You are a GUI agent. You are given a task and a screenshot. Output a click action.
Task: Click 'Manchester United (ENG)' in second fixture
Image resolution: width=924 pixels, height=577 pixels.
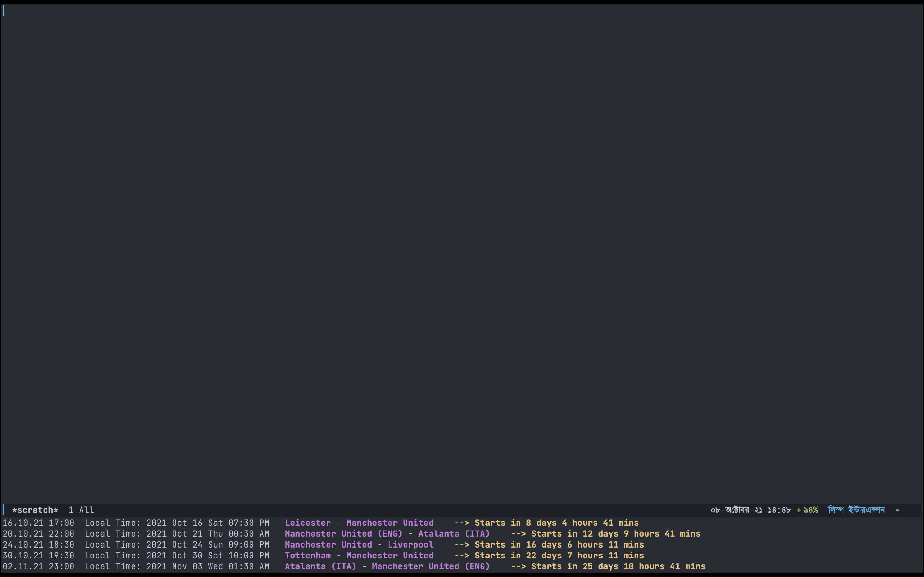343,534
